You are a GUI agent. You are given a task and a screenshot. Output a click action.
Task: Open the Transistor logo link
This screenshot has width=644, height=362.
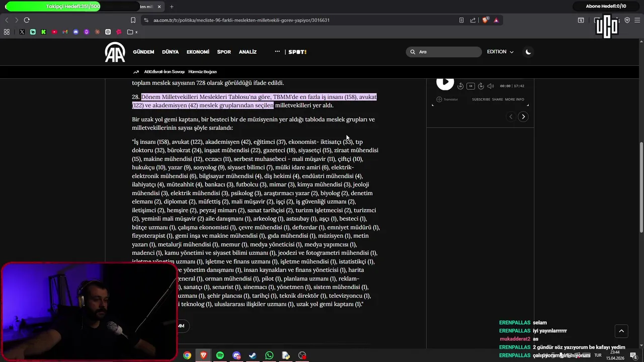(x=447, y=99)
